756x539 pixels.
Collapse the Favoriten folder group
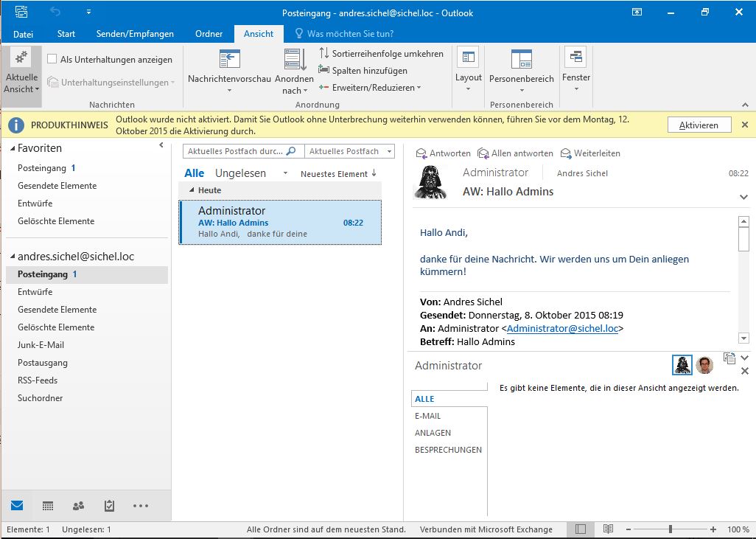coord(13,148)
